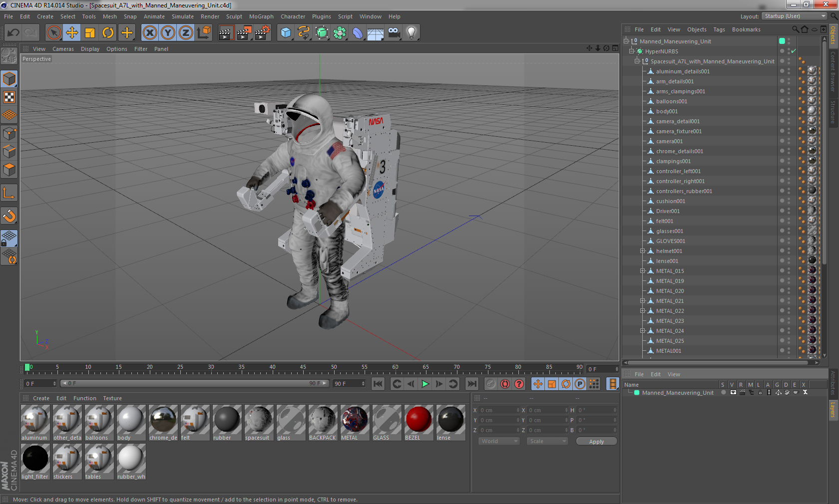Expand METAL_024 tree node

(643, 330)
